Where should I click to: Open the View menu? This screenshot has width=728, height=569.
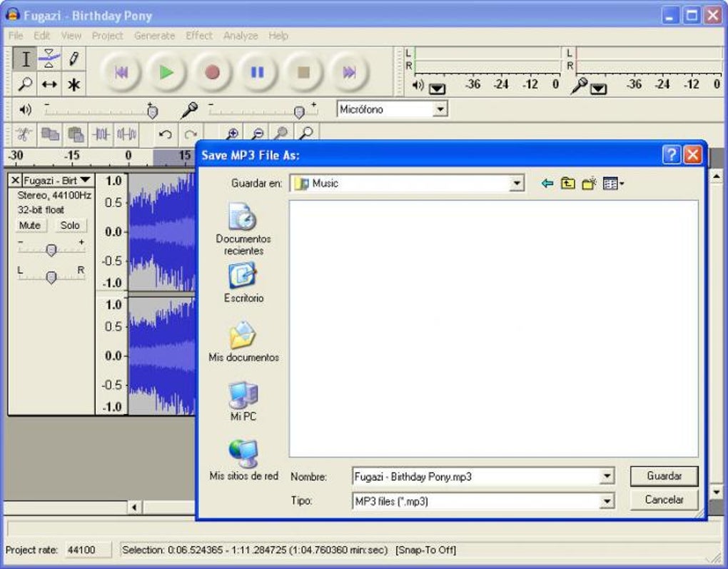(71, 35)
